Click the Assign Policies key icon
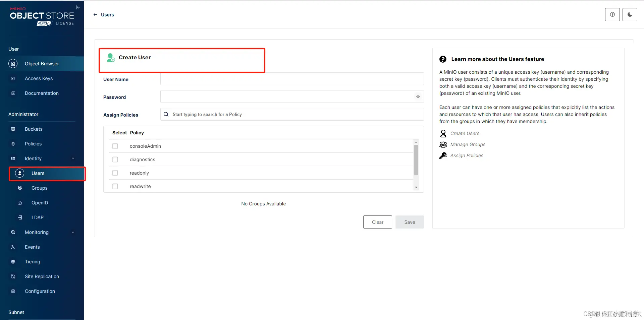Screen dimensions: 644x320 pos(443,155)
